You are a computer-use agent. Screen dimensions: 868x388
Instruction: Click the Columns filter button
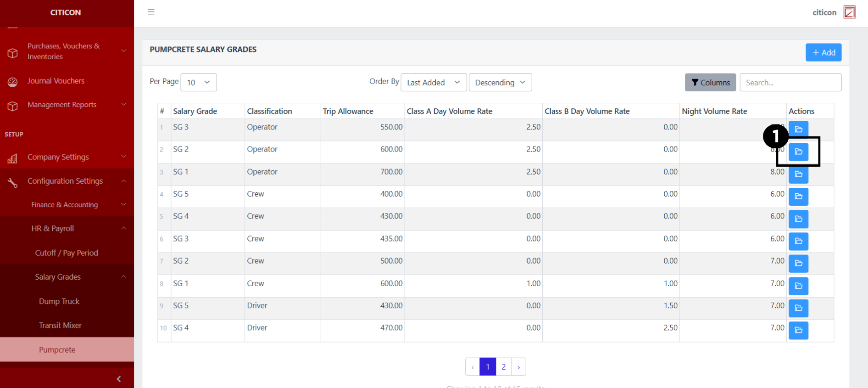coord(710,83)
